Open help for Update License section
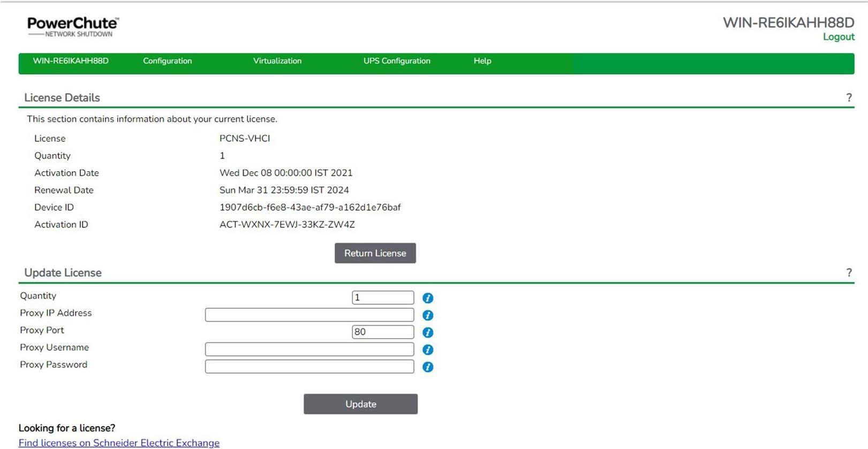Viewport: 868px width, 449px height. point(849,272)
